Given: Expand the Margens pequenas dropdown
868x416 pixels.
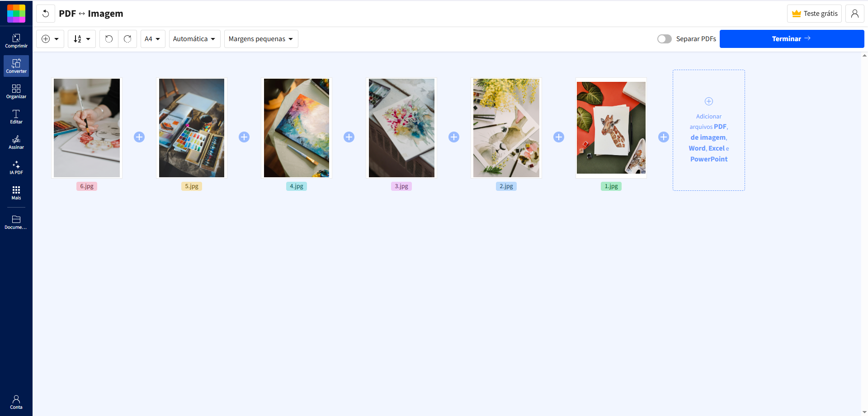Looking at the screenshot, I should pyautogui.click(x=261, y=39).
